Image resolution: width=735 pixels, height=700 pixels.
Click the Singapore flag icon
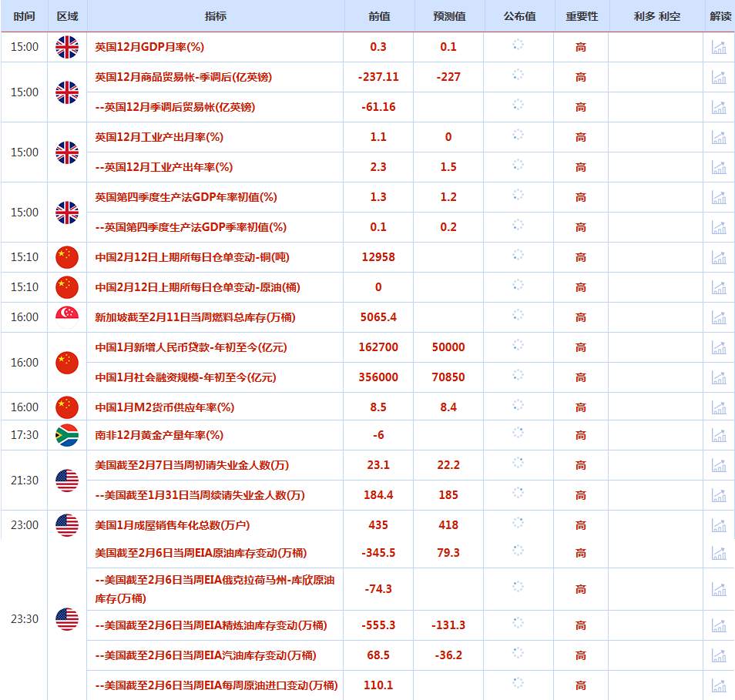pyautogui.click(x=66, y=317)
